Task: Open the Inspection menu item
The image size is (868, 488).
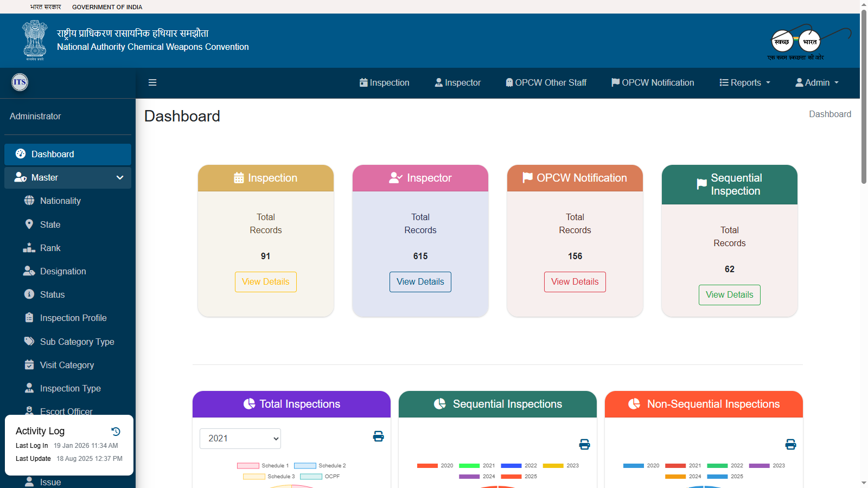Action: tap(384, 82)
